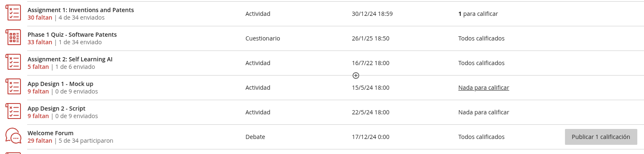Viewport: 644px width, 154px height.
Task: Open Phase 1 Quiz - Software Patents
Action: click(x=72, y=35)
